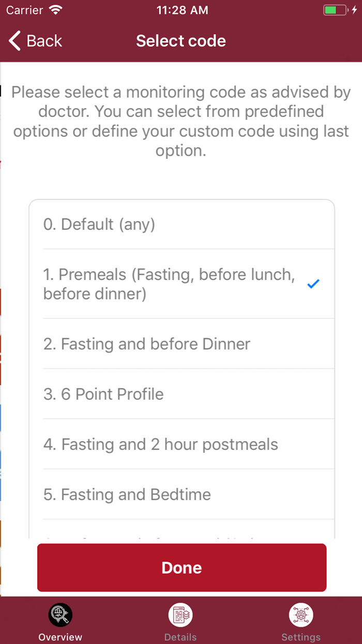The width and height of the screenshot is (362, 644).
Task: Tap the Overview tab label
Action: (x=60, y=637)
